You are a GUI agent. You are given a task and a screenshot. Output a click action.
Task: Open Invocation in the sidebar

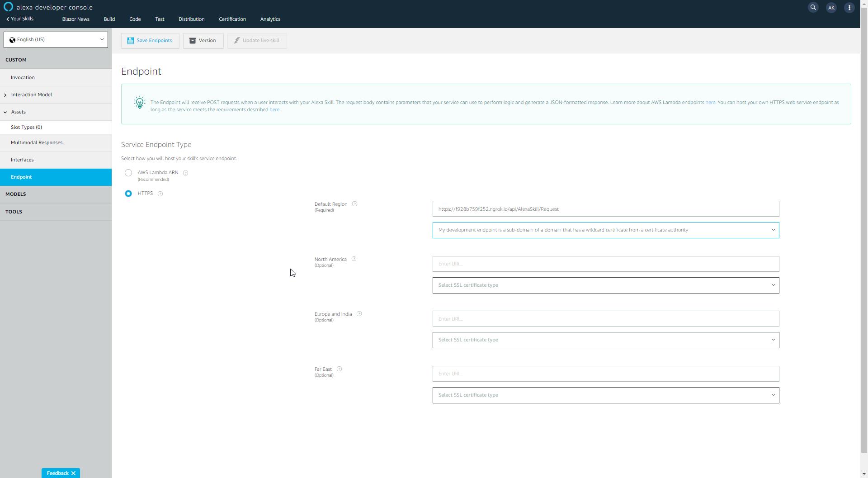click(56, 78)
